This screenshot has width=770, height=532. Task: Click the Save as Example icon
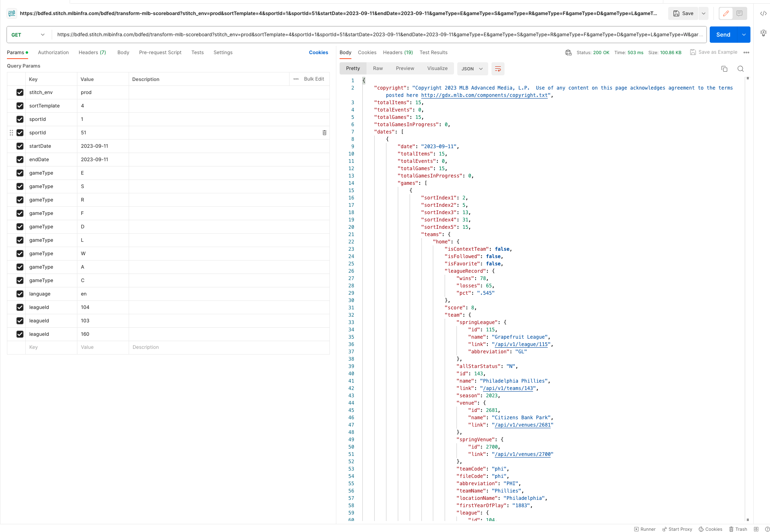[693, 52]
